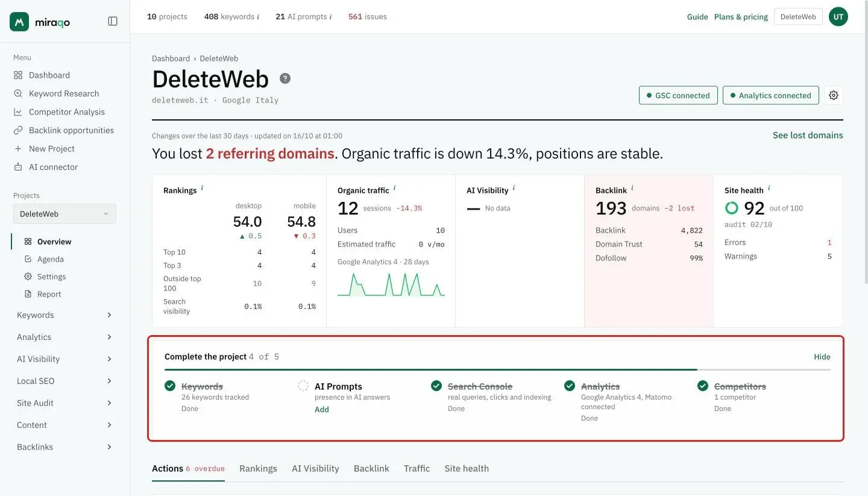Click the GSC connected button

point(678,95)
